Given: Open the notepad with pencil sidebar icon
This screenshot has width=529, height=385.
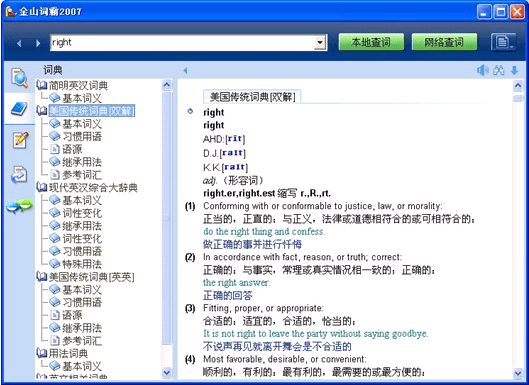Looking at the screenshot, I should click(x=20, y=140).
